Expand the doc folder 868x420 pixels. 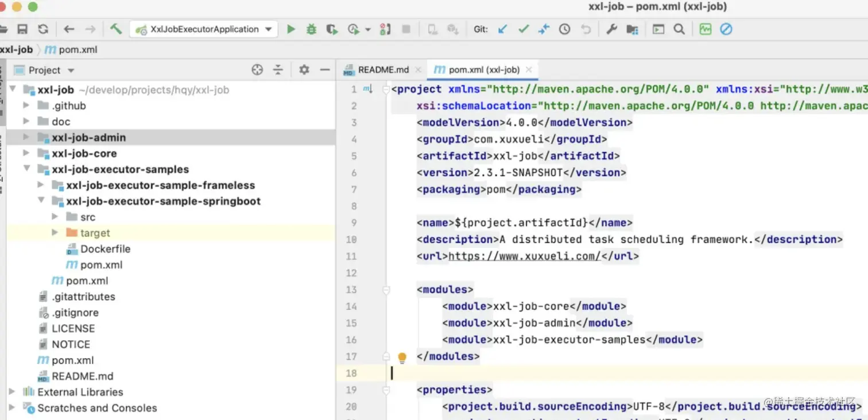tap(26, 121)
